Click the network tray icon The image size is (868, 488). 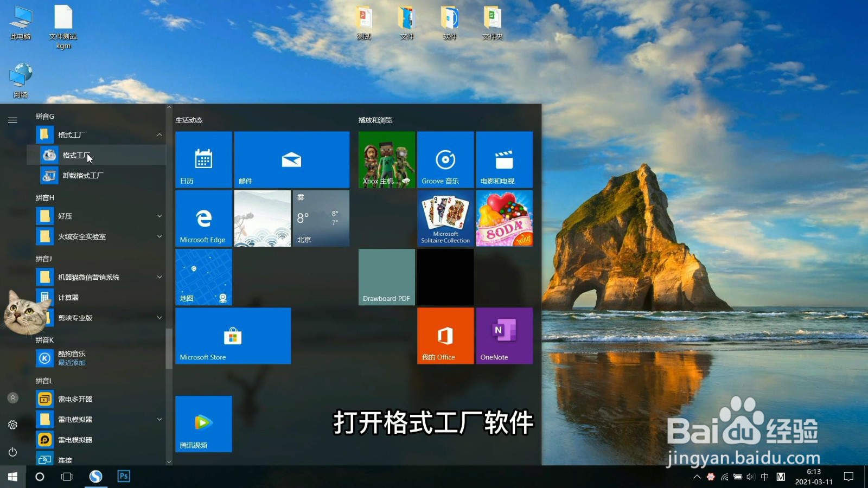pos(724,477)
